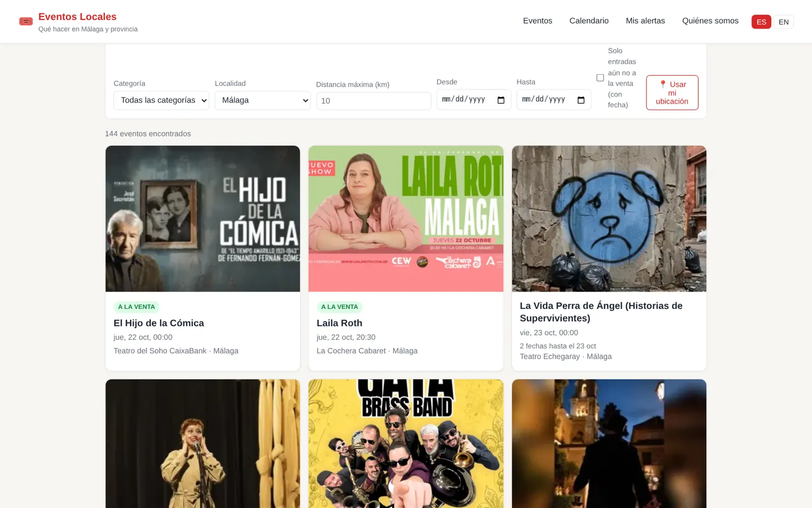Open the Localidad dropdown showing Málaga
This screenshot has width=812, height=508.
click(262, 100)
